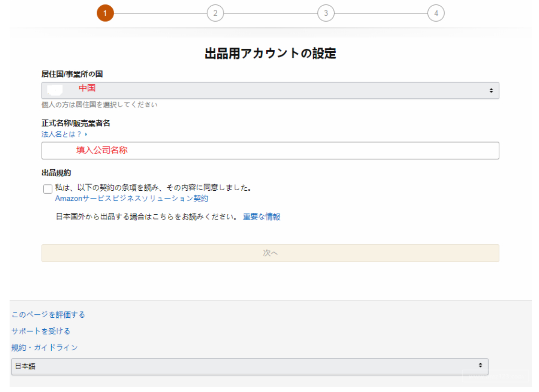Open the 居住国/事業所の国 country dropdown
539x392 pixels.
[270, 91]
